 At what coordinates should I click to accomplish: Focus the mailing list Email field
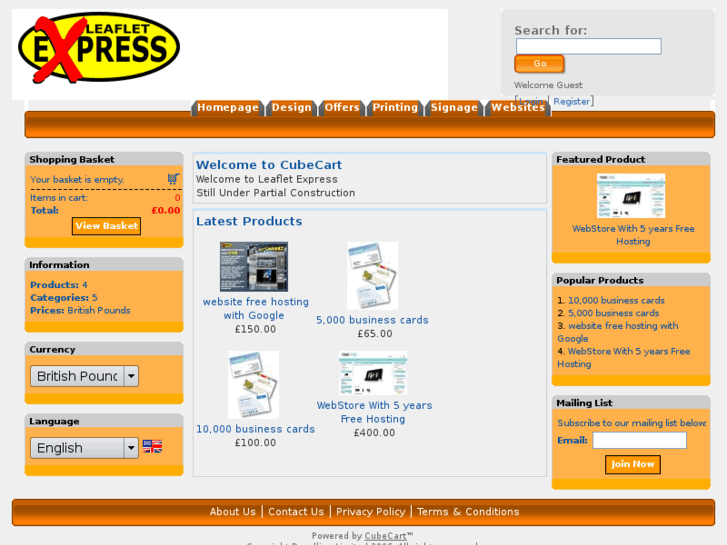click(639, 440)
